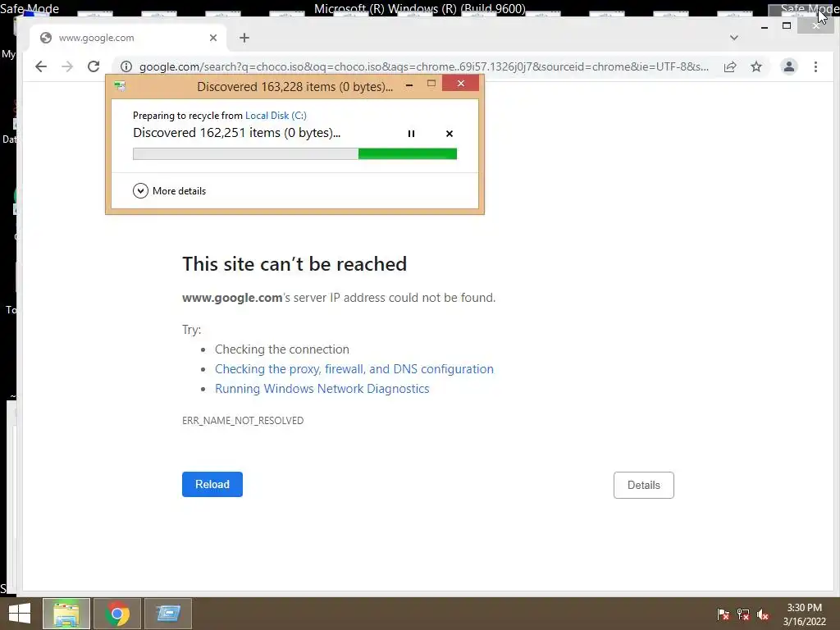Image resolution: width=840 pixels, height=630 pixels.
Task: Minimize the Chrome window
Action: coord(765,26)
